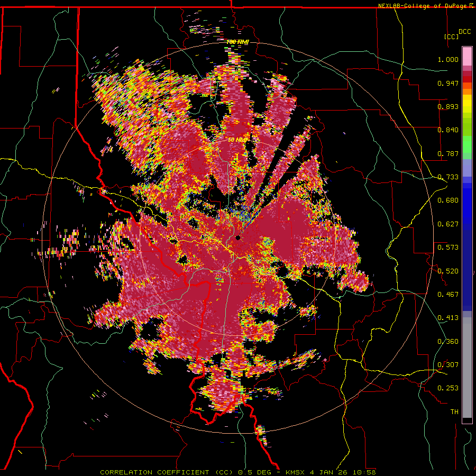The image size is (476, 476).
Task: Select the 0.253 scale value
Action: [448, 388]
